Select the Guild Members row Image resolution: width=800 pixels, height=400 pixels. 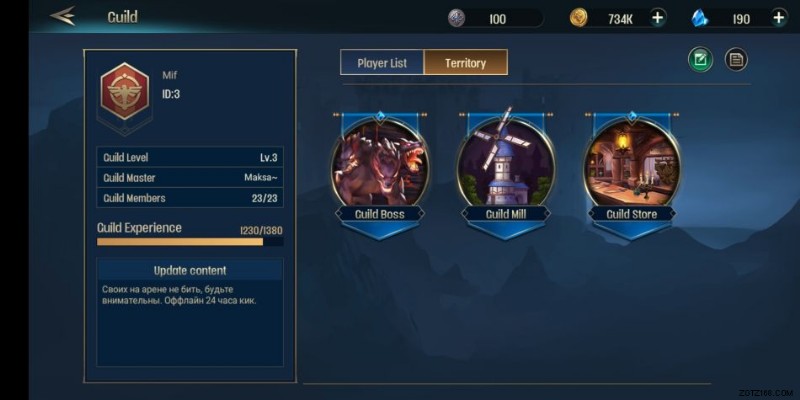tap(190, 198)
